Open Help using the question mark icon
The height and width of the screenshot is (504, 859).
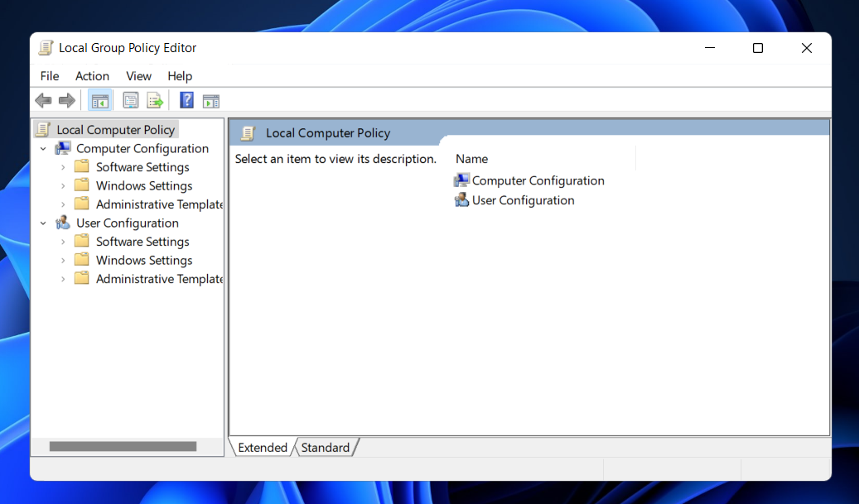(x=186, y=100)
